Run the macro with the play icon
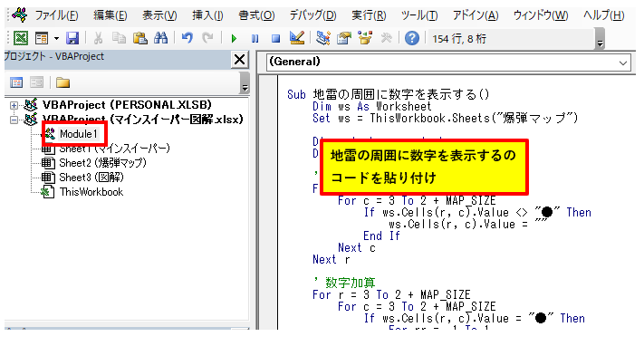The image size is (644, 346). pos(234,39)
